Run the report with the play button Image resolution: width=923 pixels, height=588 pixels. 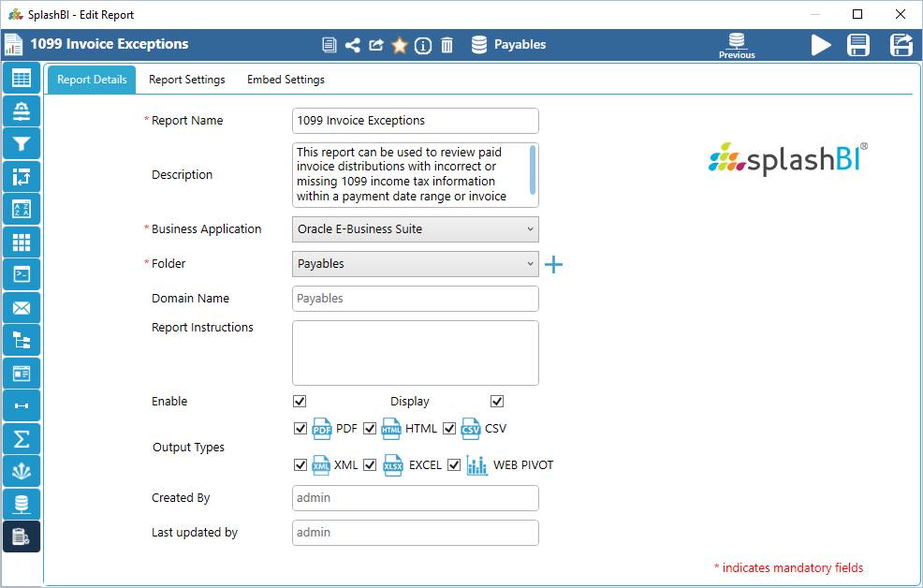(821, 45)
